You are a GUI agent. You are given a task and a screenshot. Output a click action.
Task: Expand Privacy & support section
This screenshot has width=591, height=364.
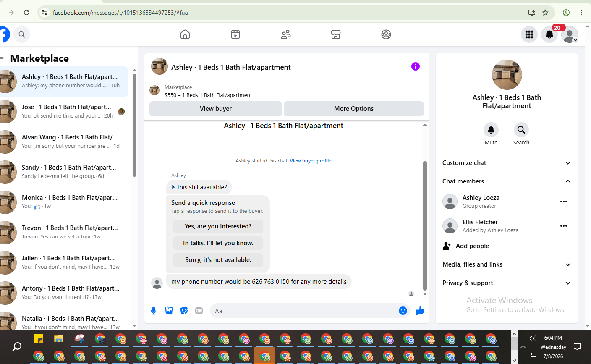tap(507, 283)
